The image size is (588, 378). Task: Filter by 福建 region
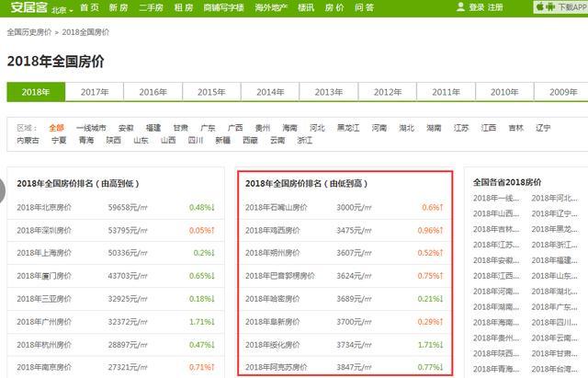coord(153,128)
